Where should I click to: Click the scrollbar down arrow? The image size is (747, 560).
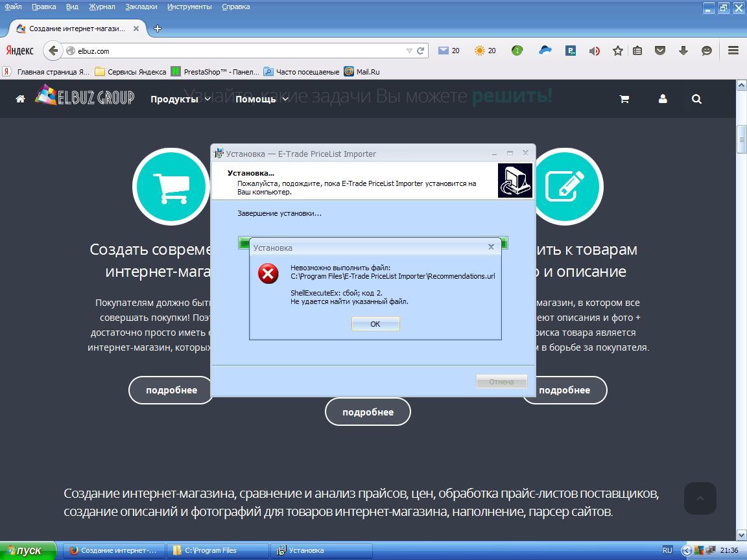[x=741, y=535]
